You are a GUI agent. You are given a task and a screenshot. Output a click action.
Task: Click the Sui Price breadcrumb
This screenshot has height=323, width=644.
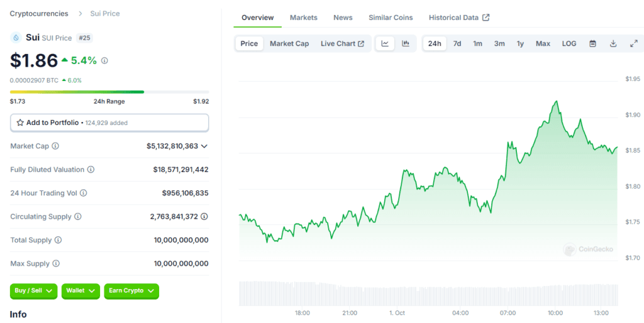tap(105, 14)
